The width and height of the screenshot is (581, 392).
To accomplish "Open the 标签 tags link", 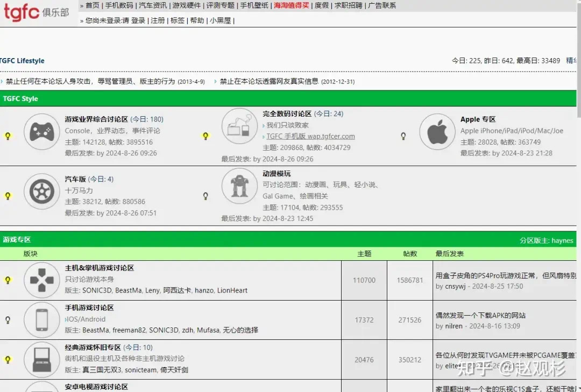I will [x=178, y=20].
